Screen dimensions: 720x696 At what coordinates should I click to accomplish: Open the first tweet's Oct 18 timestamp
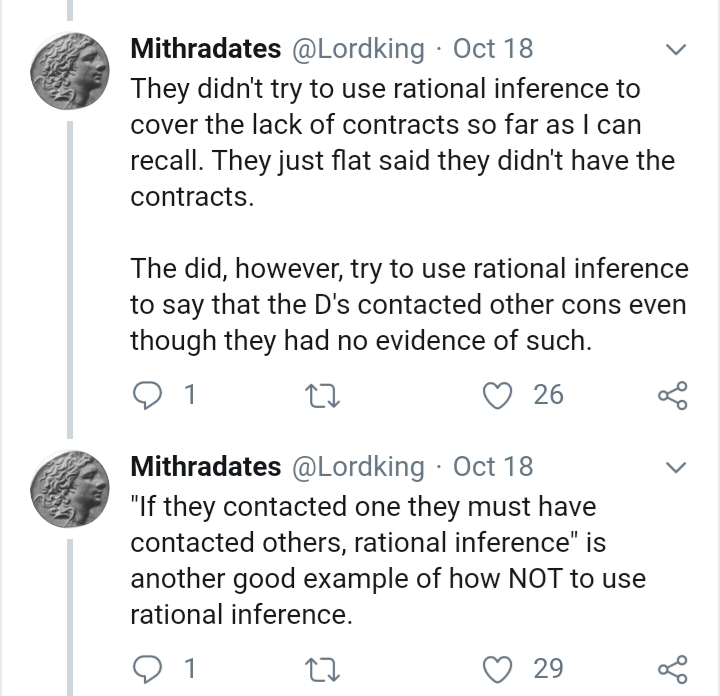(x=493, y=49)
